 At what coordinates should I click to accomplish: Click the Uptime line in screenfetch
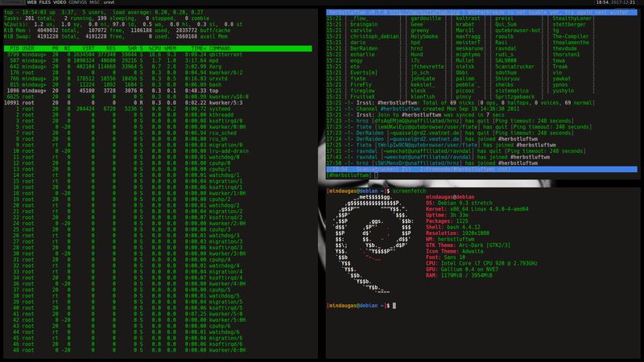tap(447, 215)
